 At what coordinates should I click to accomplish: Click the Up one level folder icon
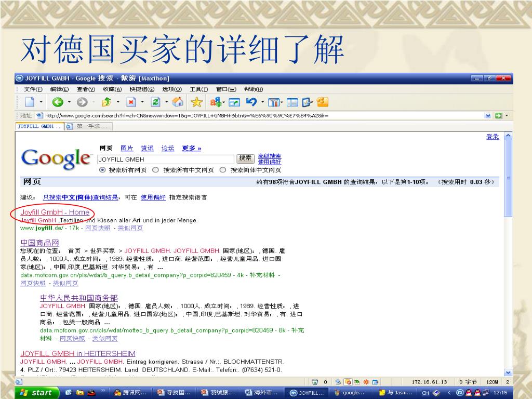[x=107, y=102]
